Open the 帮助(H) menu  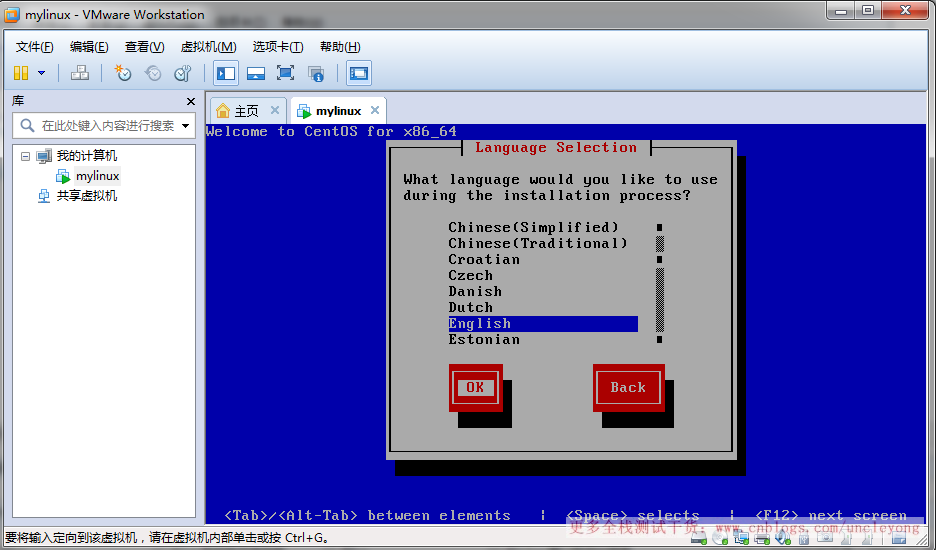tap(340, 47)
